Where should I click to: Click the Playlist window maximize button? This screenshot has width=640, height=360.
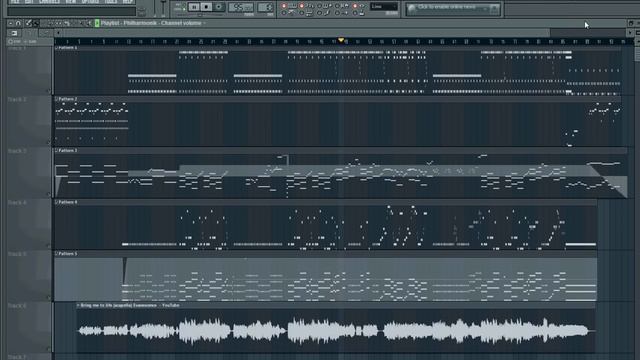coord(631,23)
